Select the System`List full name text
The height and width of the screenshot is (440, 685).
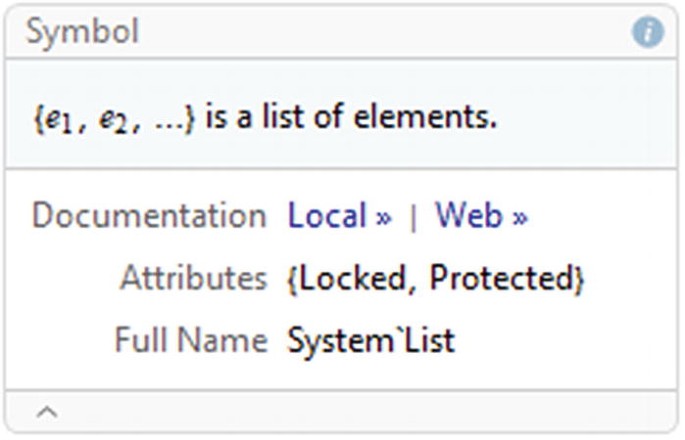click(371, 341)
